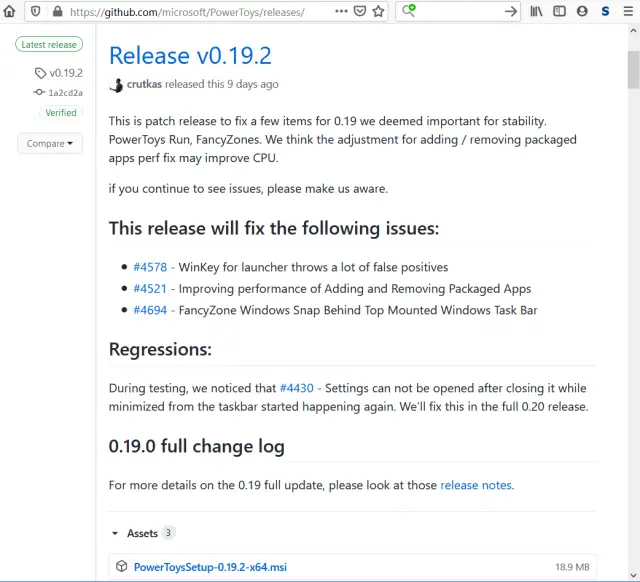Bookmark this page with star icon
This screenshot has width=640, height=582.
(378, 11)
